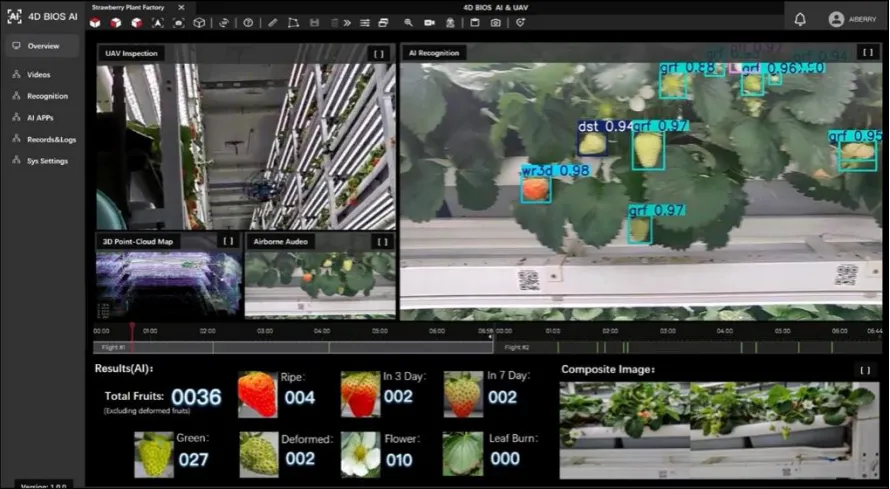Maximize the AI Recognition panel
Image resolution: width=890 pixels, height=489 pixels.
click(866, 53)
